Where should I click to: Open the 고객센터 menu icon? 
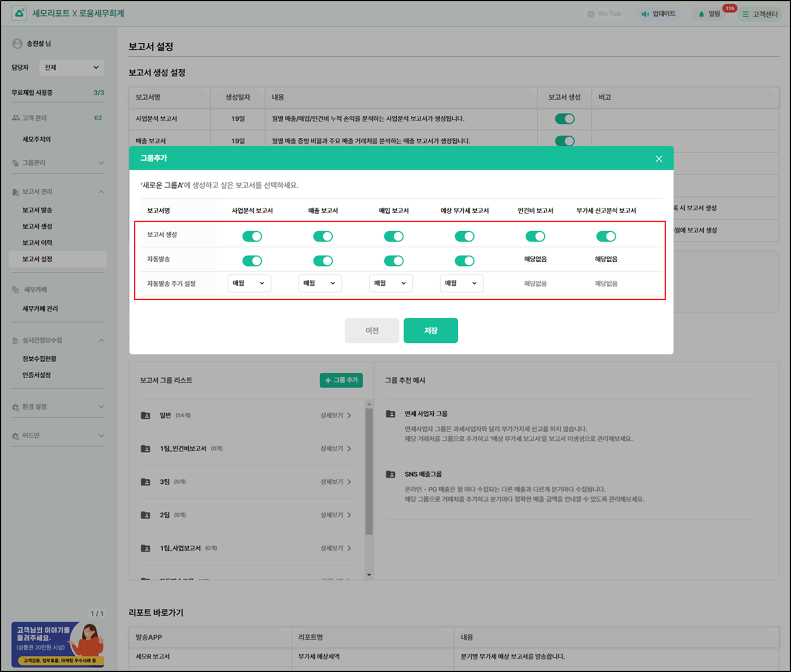click(x=746, y=14)
